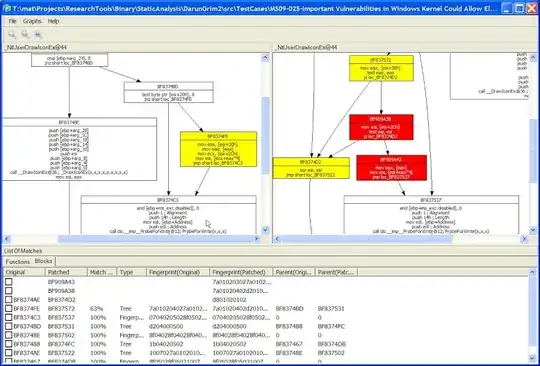Click left arrow of right graph's horizontal scrollbar

pos(277,239)
